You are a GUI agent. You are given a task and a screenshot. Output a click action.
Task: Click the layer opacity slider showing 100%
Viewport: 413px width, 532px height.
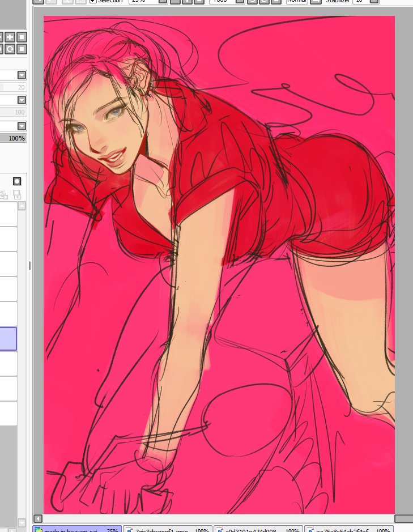click(x=13, y=138)
